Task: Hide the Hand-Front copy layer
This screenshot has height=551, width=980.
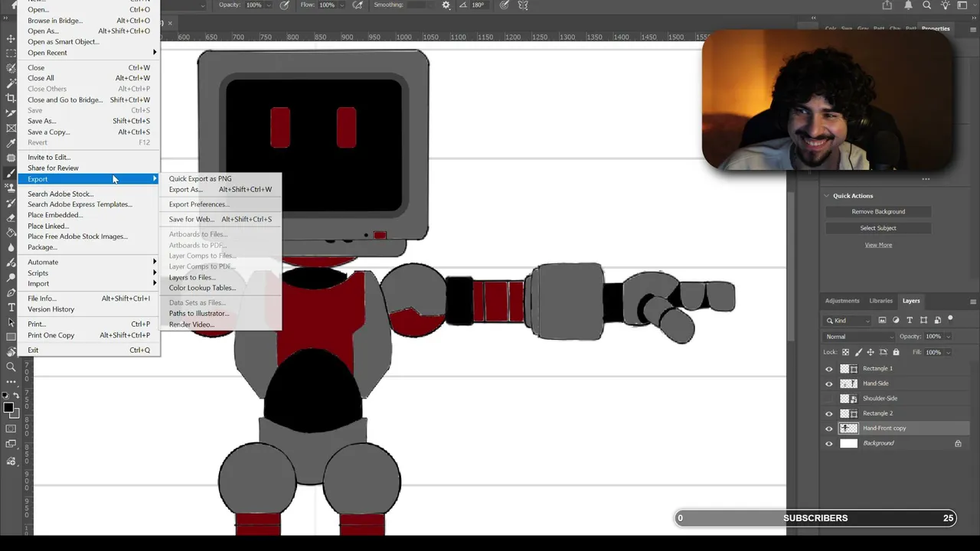Action: tap(828, 429)
